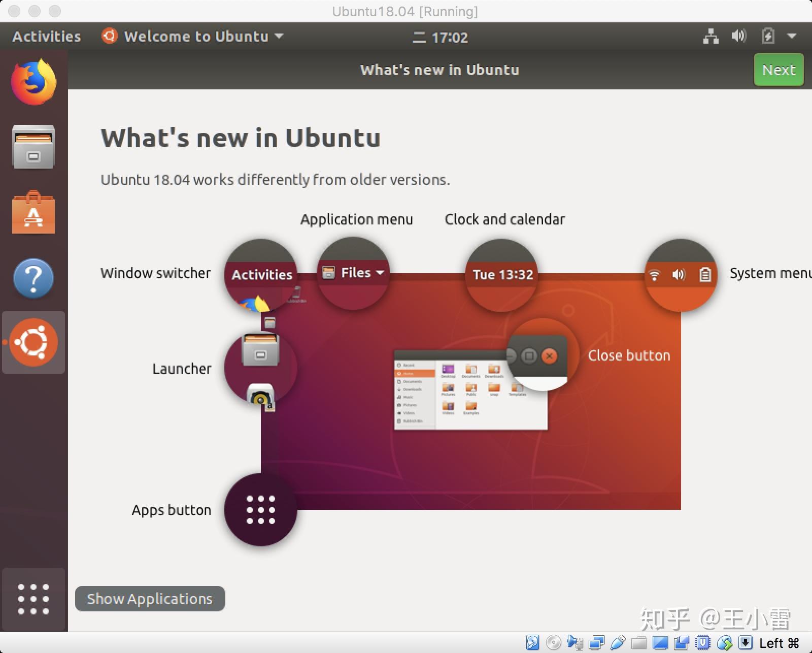The height and width of the screenshot is (653, 812).
Task: Click the close button illustration circle
Action: coord(543,354)
